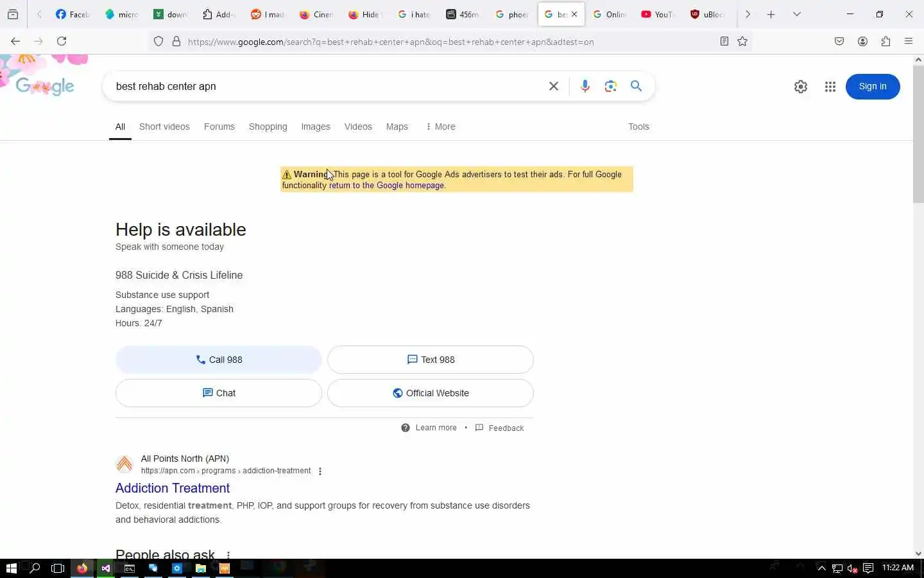This screenshot has height=578, width=924.
Task: Go forward with the toolbar arrow
Action: pos(38,41)
